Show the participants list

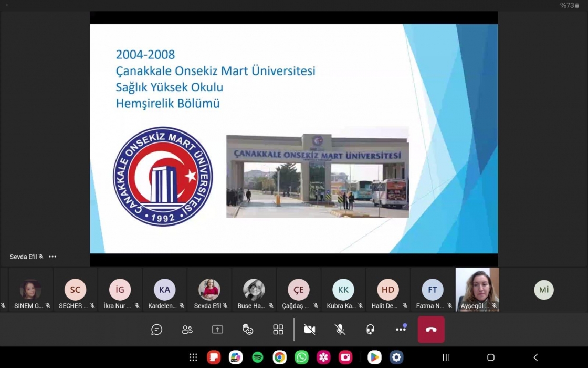click(187, 330)
